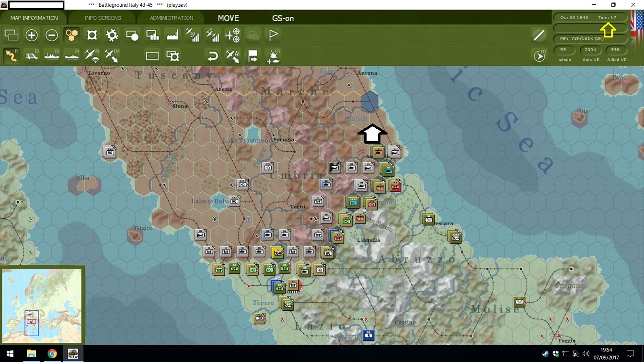Toggle the weather sun-cloud icon
Viewport: 644px width, 362px height.
pyautogui.click(x=253, y=35)
